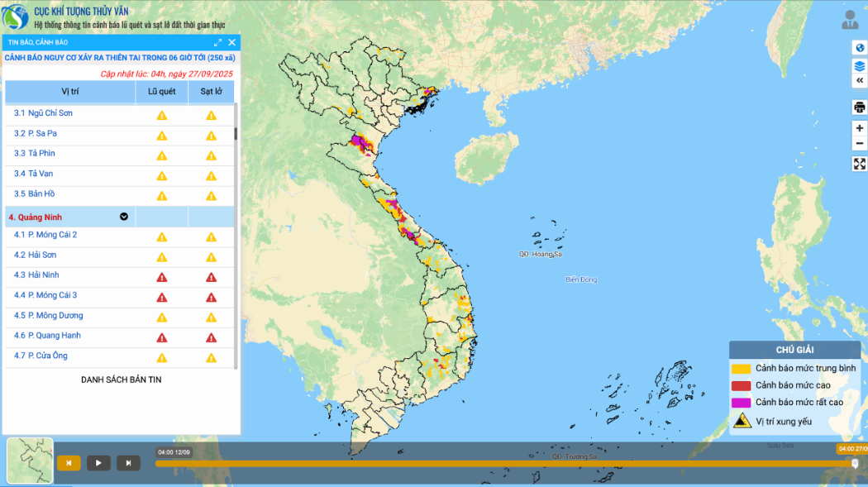Open the Danh sách bản tin link
The image size is (868, 487).
[121, 380]
